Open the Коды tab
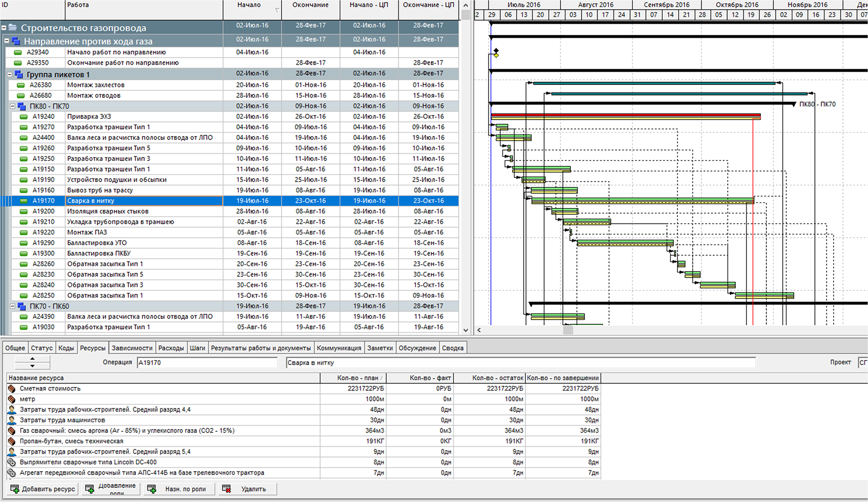Screen dimensions: 868x502 click(66, 348)
